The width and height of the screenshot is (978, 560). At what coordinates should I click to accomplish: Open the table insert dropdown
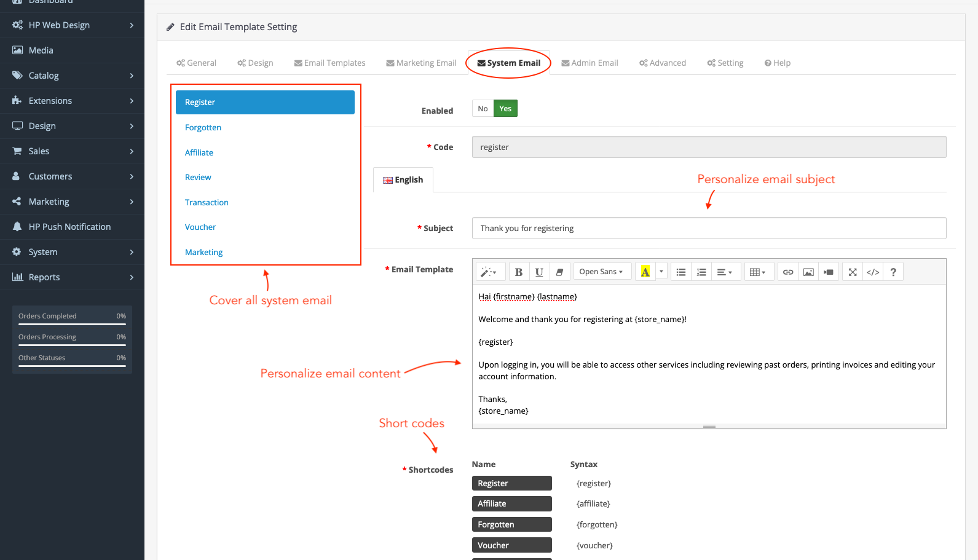click(x=757, y=272)
